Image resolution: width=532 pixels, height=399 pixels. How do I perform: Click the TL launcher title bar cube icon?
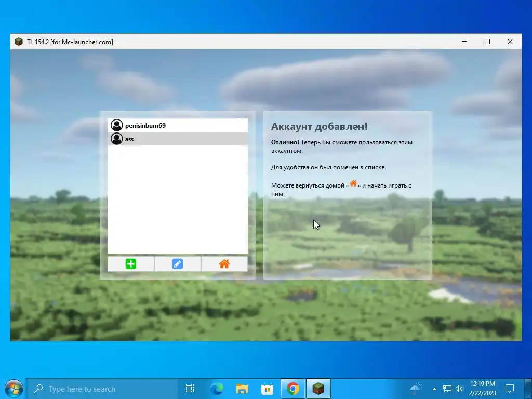[19, 42]
